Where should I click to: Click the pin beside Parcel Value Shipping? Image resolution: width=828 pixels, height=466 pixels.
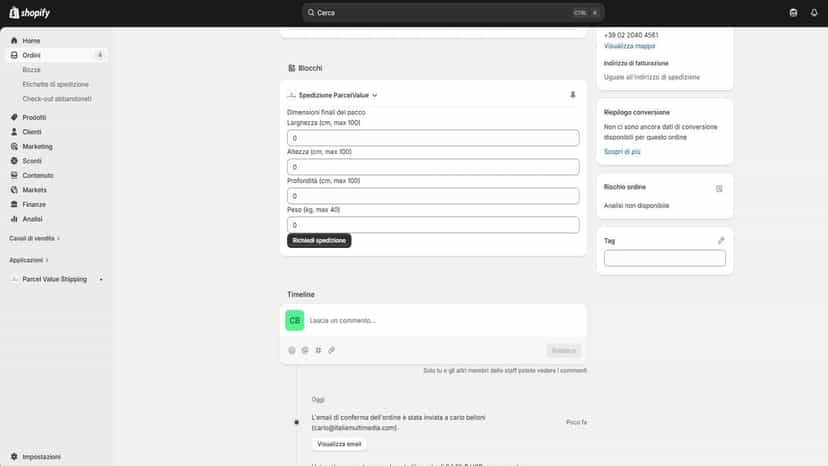click(101, 279)
